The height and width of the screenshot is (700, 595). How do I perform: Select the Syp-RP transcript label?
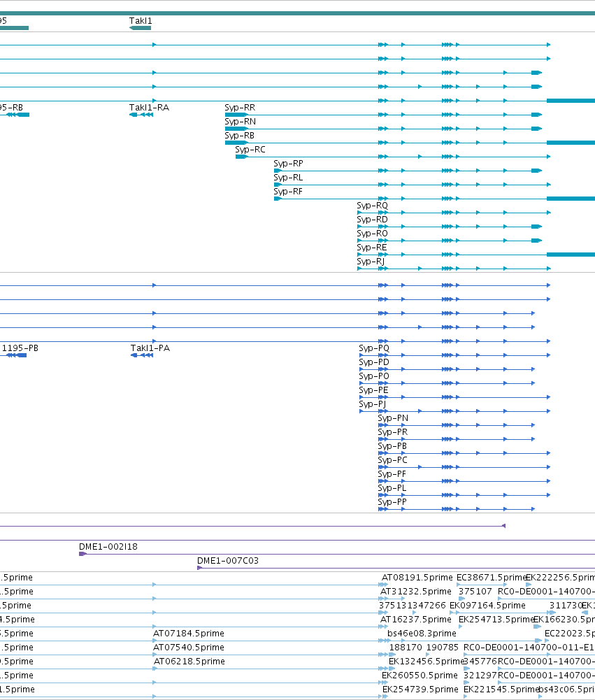pyautogui.click(x=288, y=164)
